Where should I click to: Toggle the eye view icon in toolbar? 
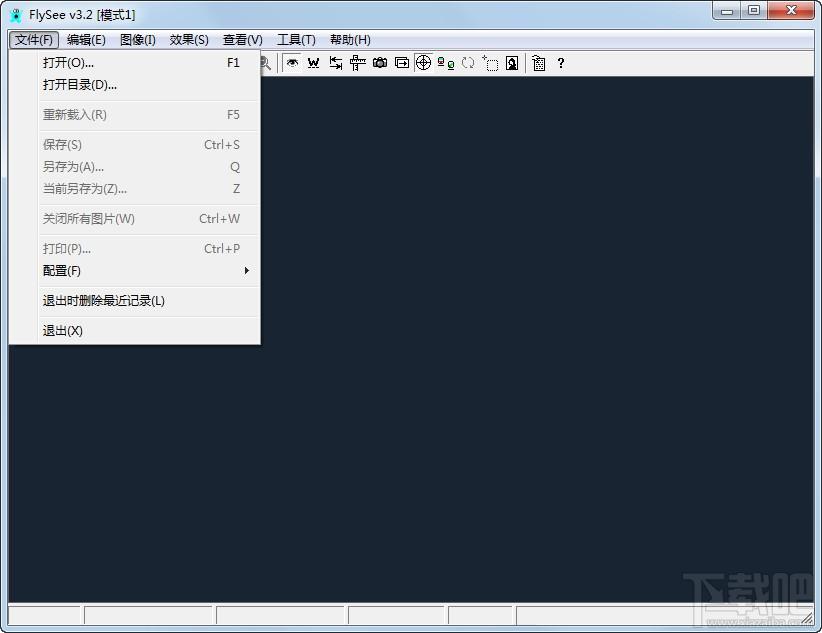[x=293, y=63]
